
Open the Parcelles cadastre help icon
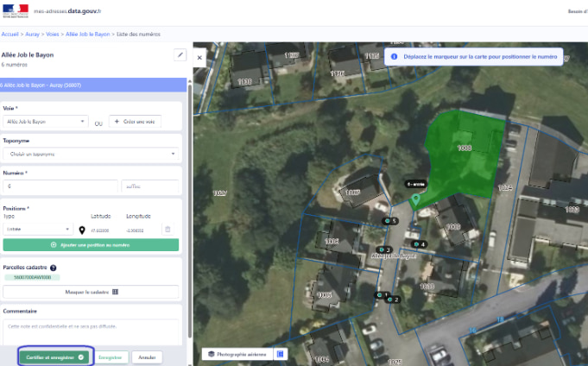point(54,268)
